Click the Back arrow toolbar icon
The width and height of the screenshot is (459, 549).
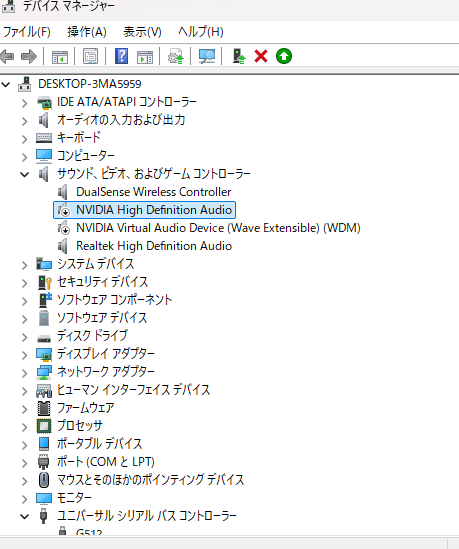tap(7, 56)
